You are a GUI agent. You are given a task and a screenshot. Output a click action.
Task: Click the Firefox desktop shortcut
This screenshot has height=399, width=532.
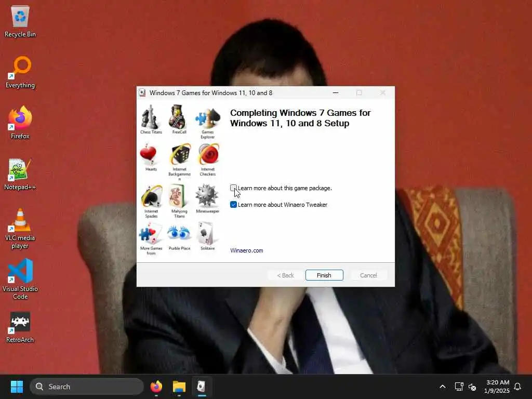20,123
